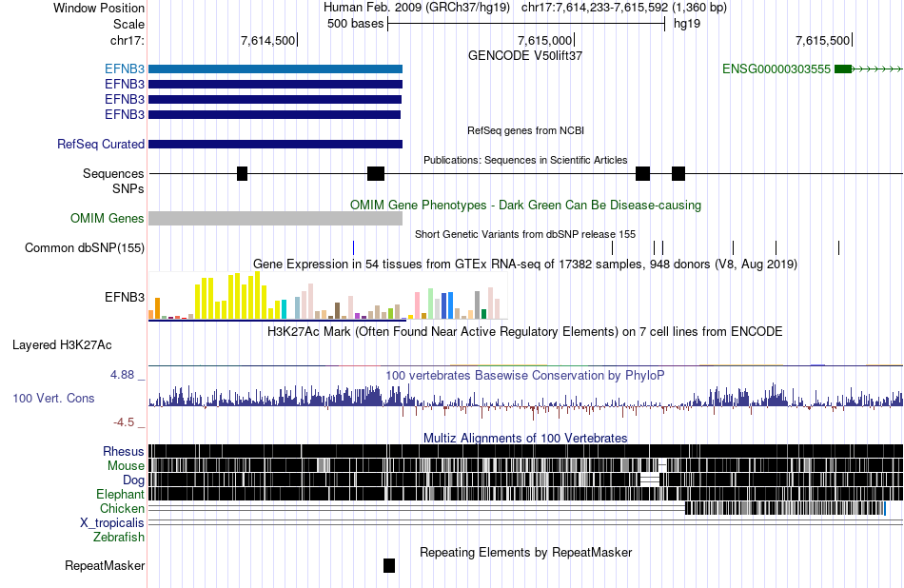Click the 'RefSeq genes from NCBI' title
The height and width of the screenshot is (588, 904).
coord(525,131)
